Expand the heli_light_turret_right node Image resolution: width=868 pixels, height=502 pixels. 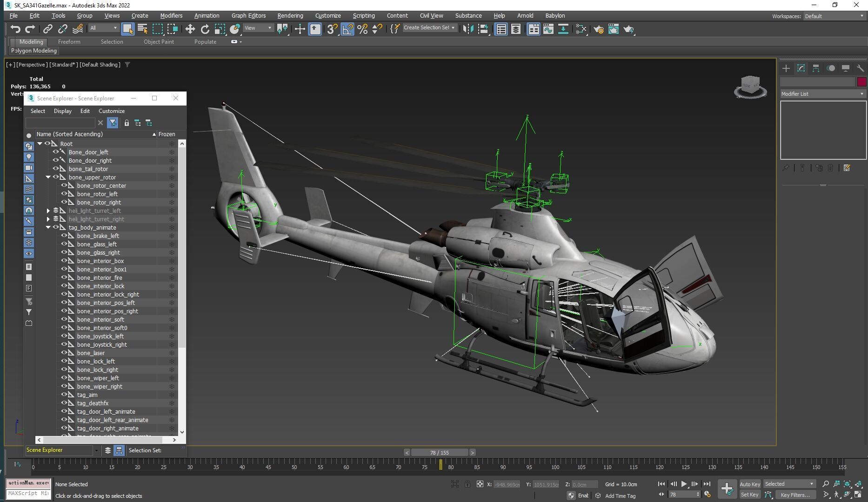point(48,219)
